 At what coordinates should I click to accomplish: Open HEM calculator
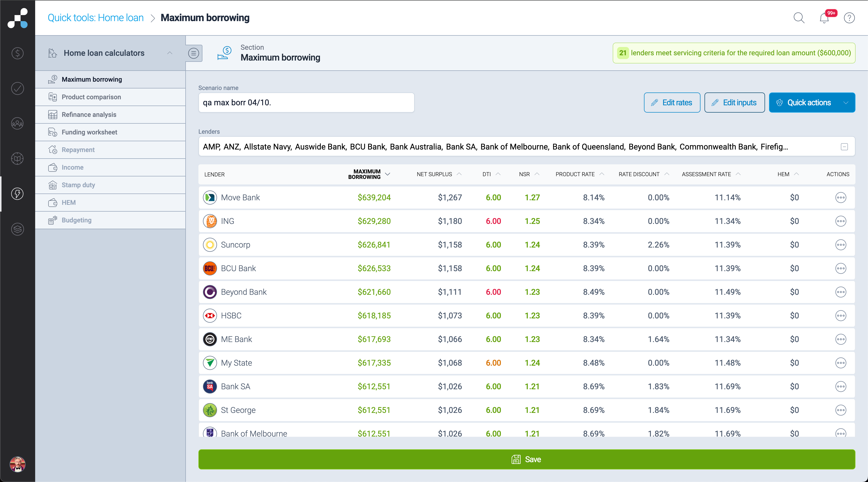(111, 203)
